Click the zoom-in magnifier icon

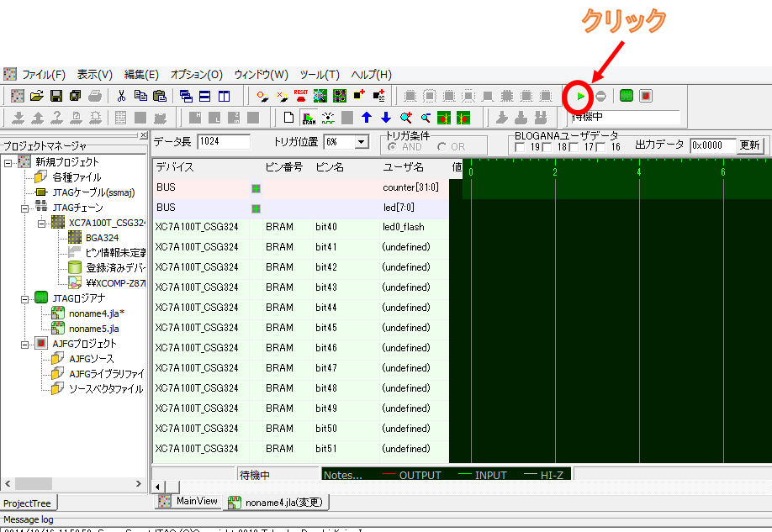click(x=406, y=118)
